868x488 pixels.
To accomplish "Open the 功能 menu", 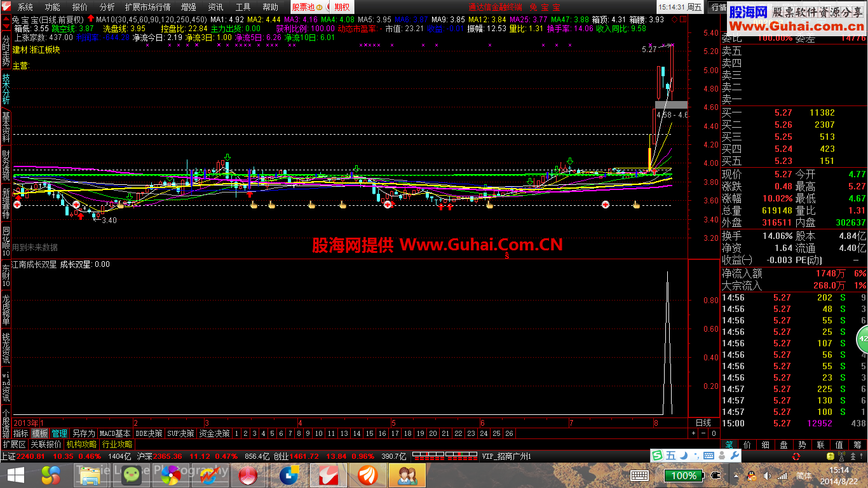I will click(52, 7).
